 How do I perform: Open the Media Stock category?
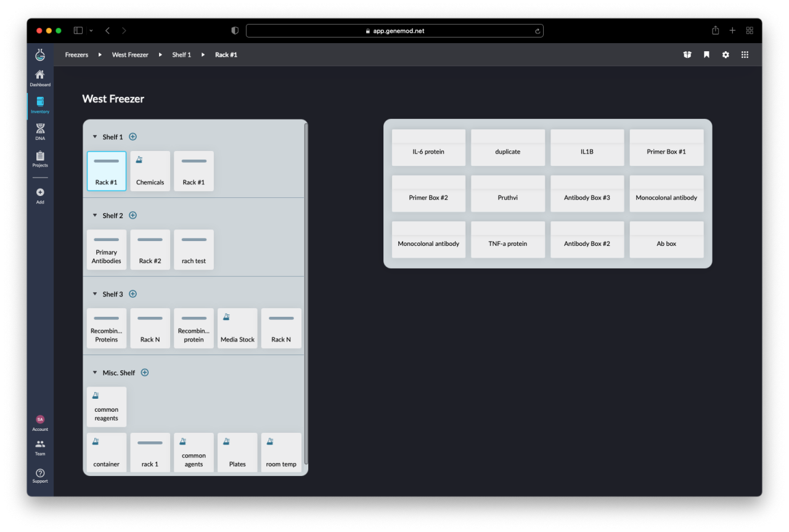[237, 328]
